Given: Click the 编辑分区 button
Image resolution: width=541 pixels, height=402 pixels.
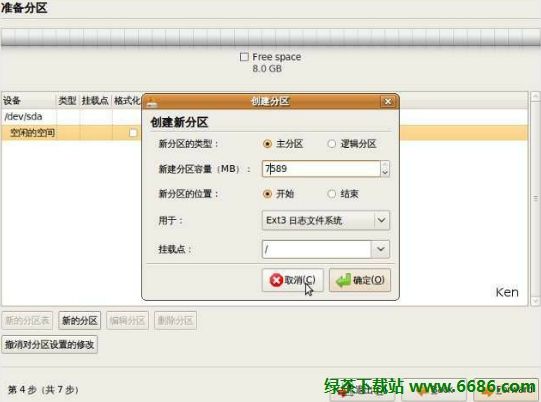Looking at the screenshot, I should pyautogui.click(x=127, y=321).
